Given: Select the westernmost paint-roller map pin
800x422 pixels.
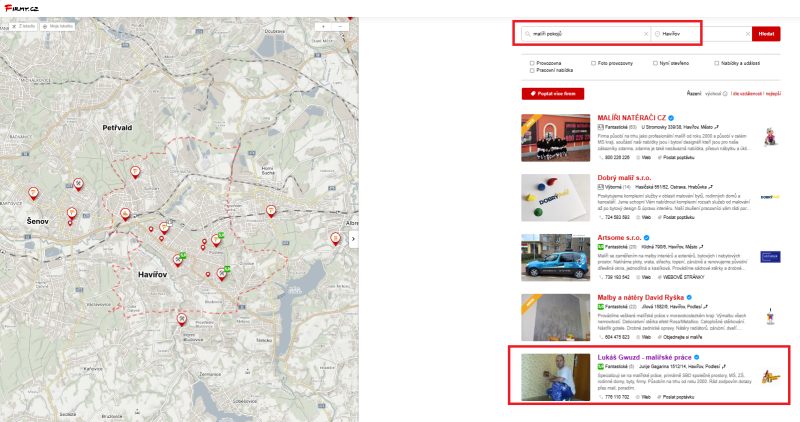Looking at the screenshot, I should click(33, 193).
